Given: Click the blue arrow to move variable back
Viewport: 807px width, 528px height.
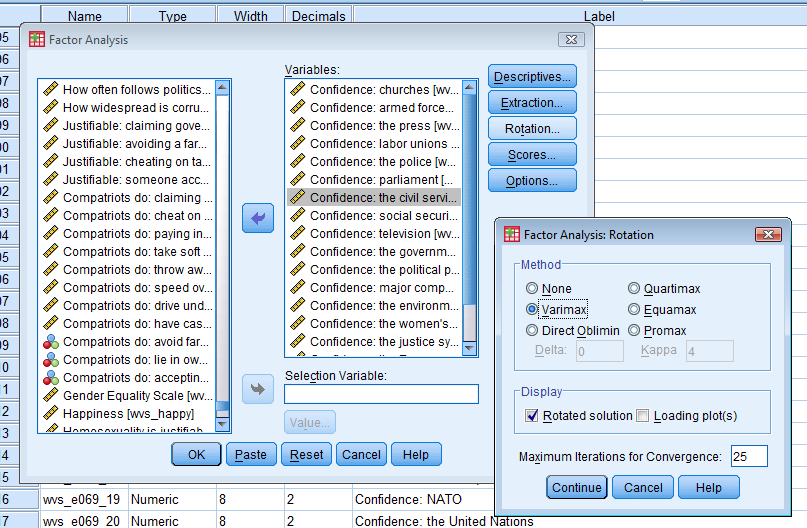Looking at the screenshot, I should tap(258, 217).
